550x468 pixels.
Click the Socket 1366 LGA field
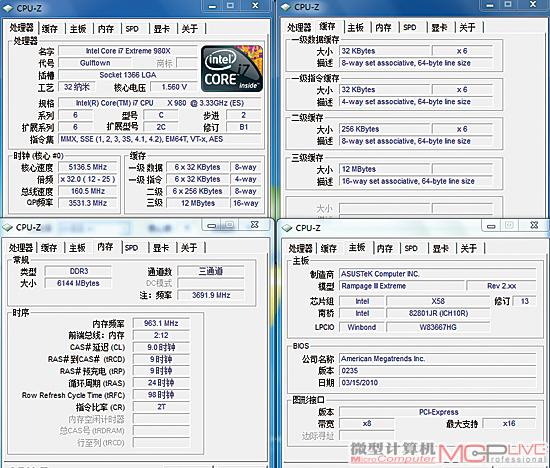point(128,75)
